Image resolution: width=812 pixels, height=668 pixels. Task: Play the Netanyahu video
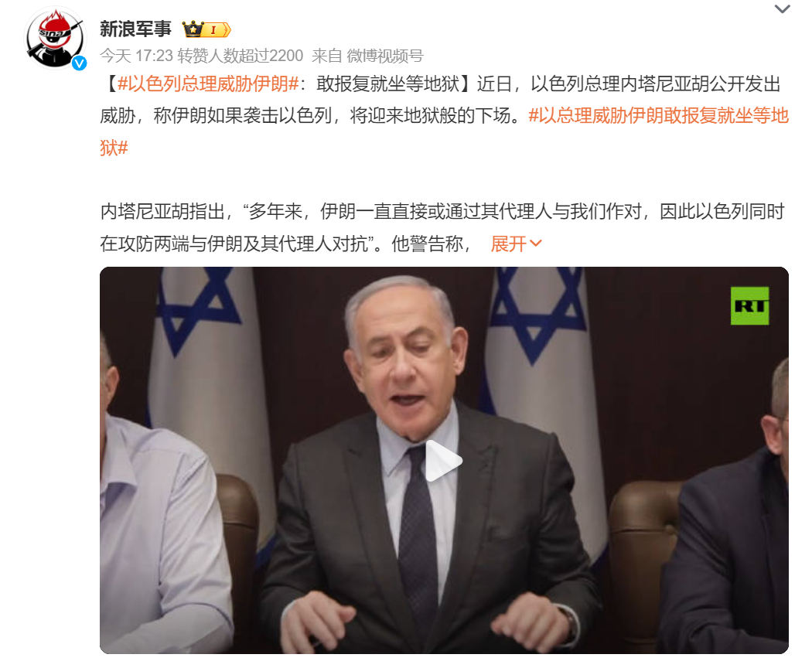[x=444, y=460]
